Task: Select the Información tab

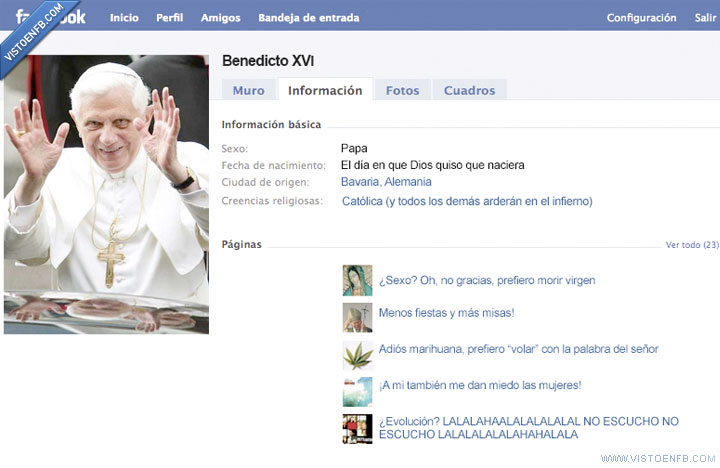Action: coord(325,90)
